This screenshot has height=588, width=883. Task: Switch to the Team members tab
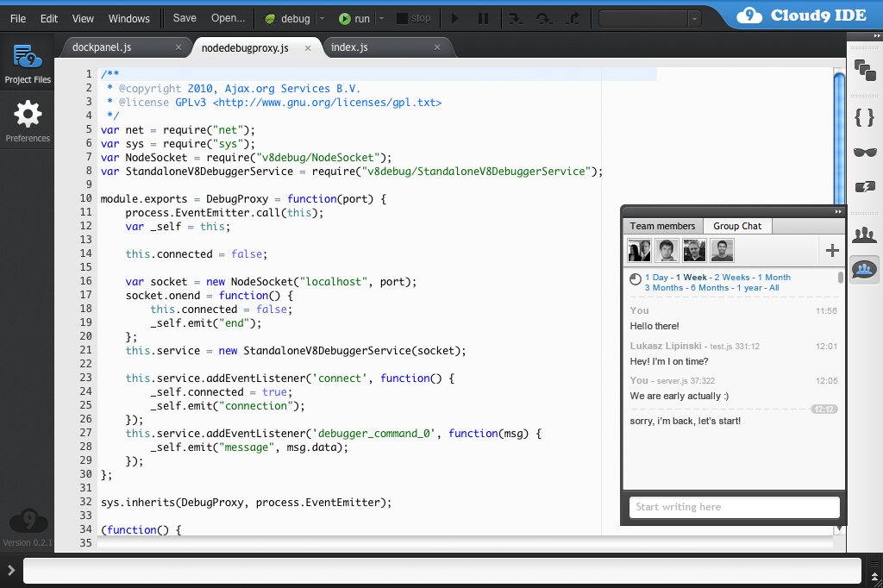[x=662, y=226]
